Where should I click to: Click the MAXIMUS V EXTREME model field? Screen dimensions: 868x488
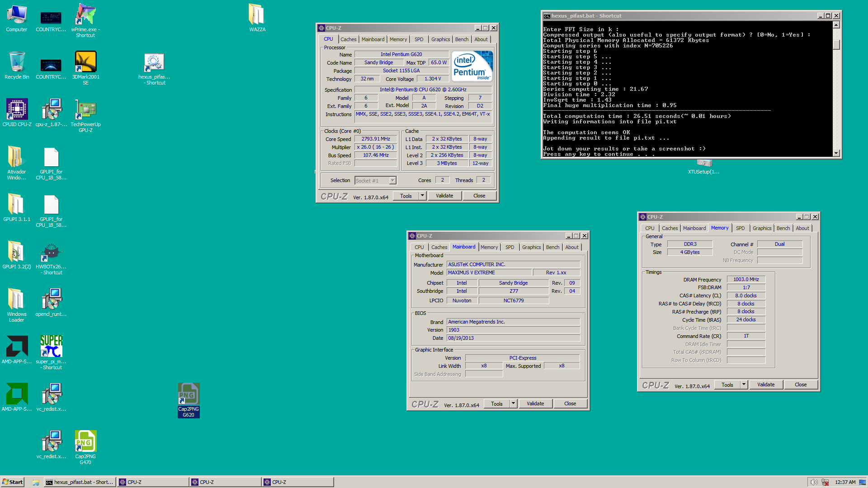489,272
